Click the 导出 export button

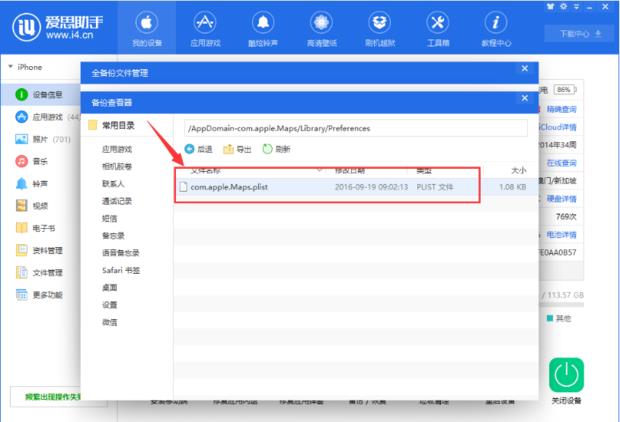pos(237,149)
